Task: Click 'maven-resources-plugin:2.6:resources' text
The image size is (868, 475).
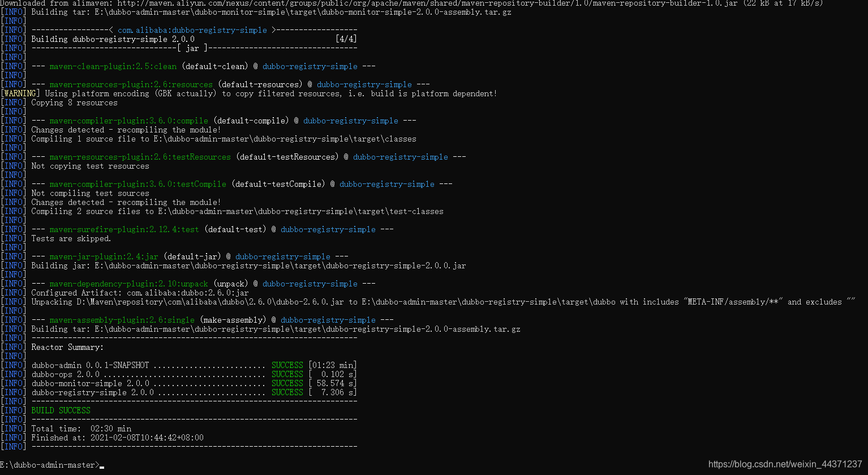Action: tap(131, 84)
